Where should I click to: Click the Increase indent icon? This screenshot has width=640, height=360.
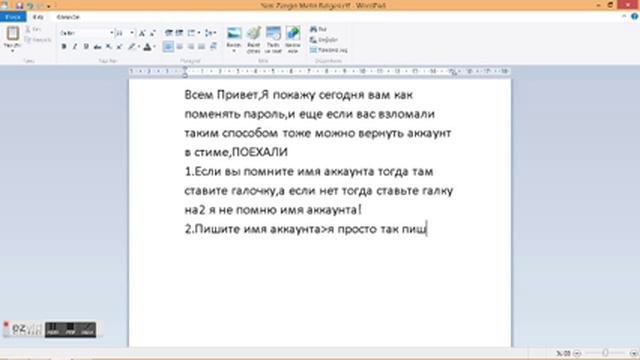(179, 33)
